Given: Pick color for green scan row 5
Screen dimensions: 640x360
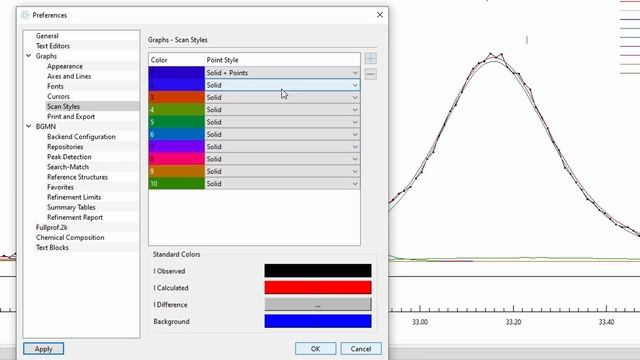Looking at the screenshot, I should coord(176,122).
